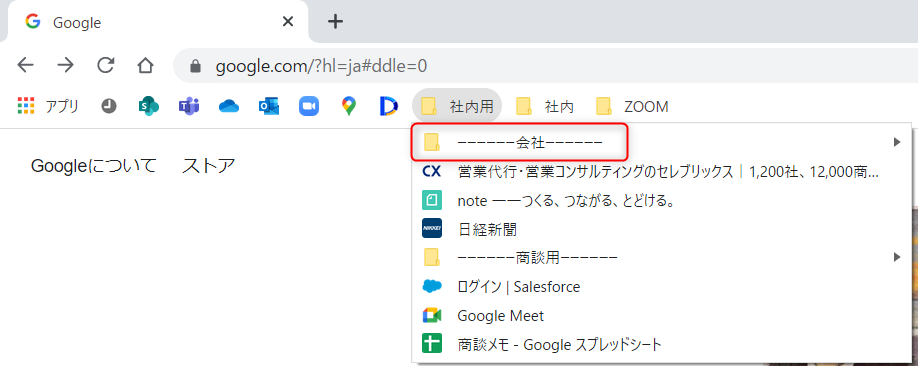Open the OneDrive cloud bookmark
Viewport: 918px width, 366px height.
click(x=229, y=106)
